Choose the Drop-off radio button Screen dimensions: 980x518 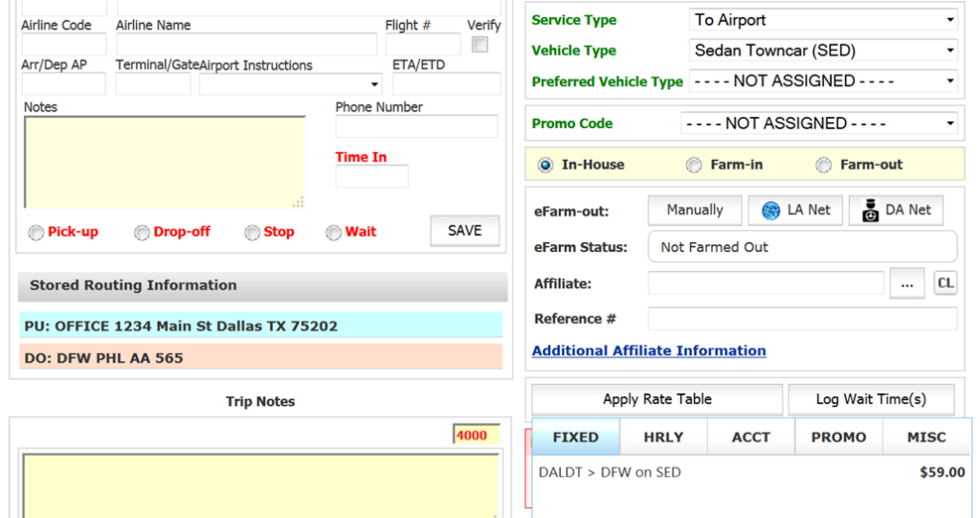[142, 233]
